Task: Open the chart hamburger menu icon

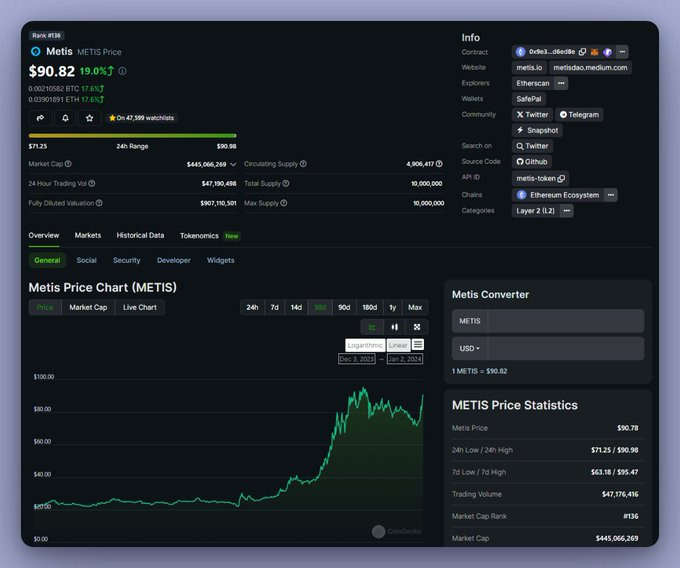Action: coord(418,344)
